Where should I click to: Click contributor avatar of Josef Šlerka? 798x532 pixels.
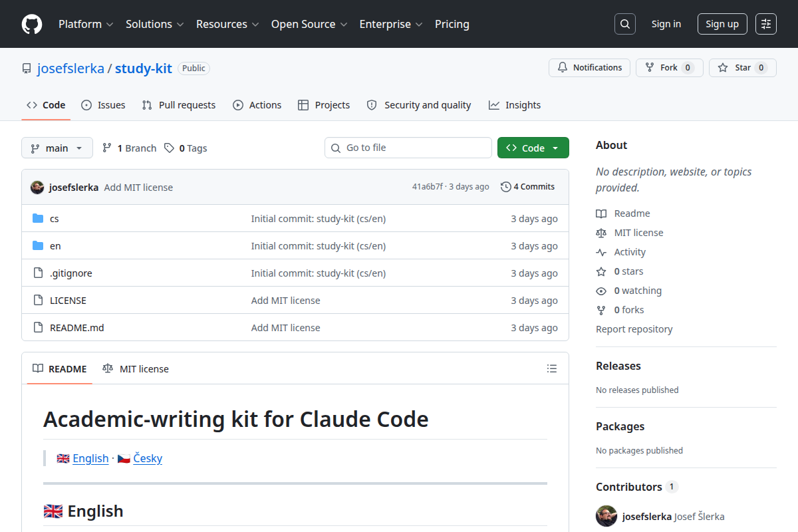coord(606,516)
